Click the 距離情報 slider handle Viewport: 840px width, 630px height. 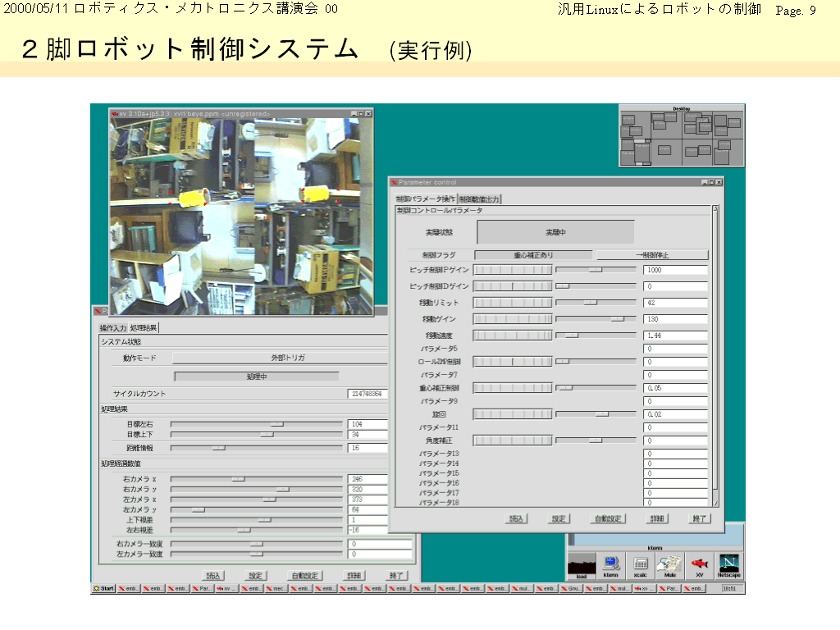(x=218, y=448)
